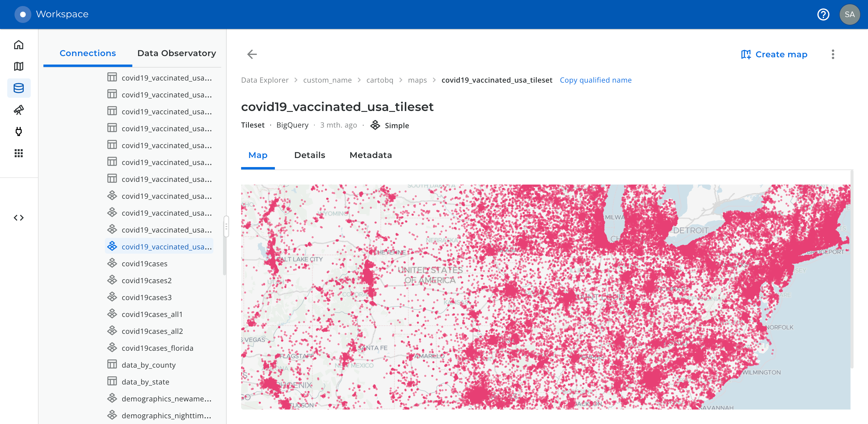The height and width of the screenshot is (424, 868).
Task: Open the Applications grid icon
Action: coord(19,153)
